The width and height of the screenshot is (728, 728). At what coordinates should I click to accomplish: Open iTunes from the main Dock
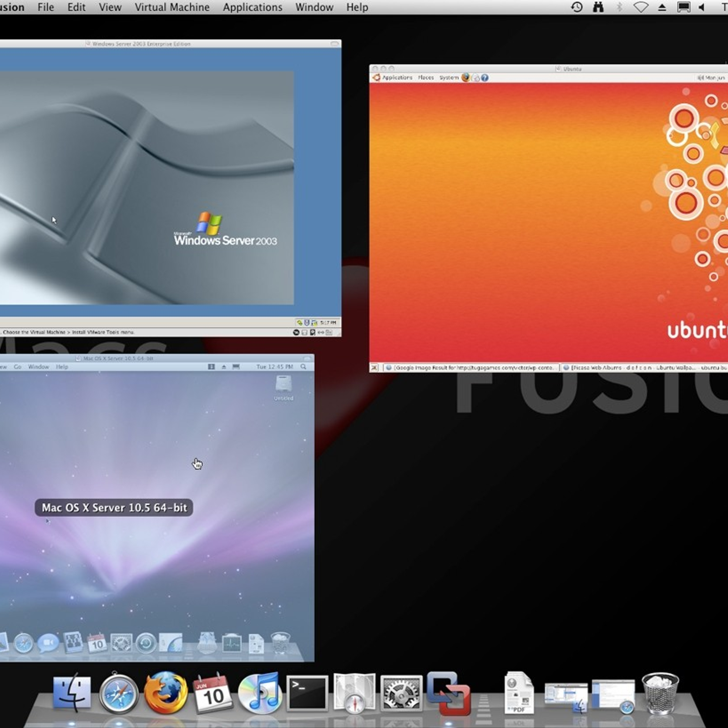260,693
